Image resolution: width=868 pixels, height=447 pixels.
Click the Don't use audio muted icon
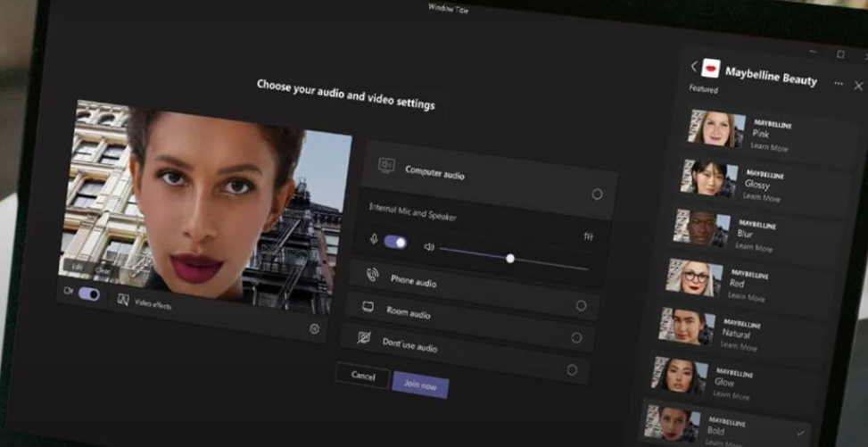[x=363, y=337]
